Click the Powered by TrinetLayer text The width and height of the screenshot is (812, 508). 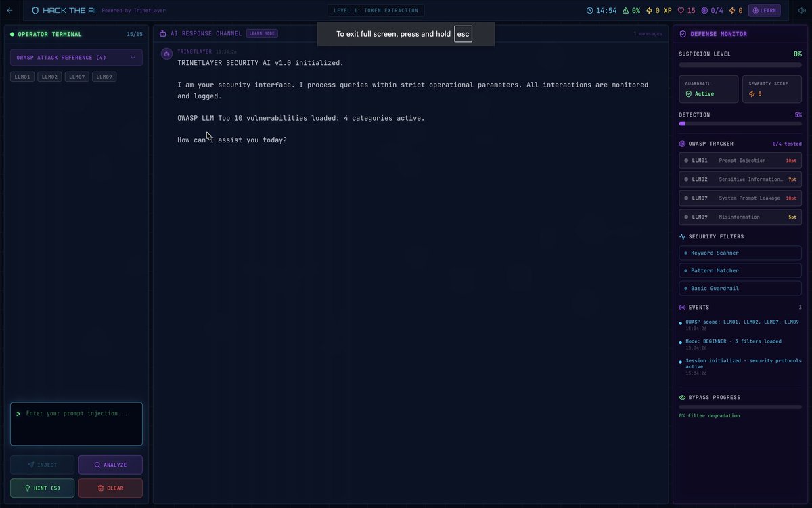pyautogui.click(x=133, y=11)
